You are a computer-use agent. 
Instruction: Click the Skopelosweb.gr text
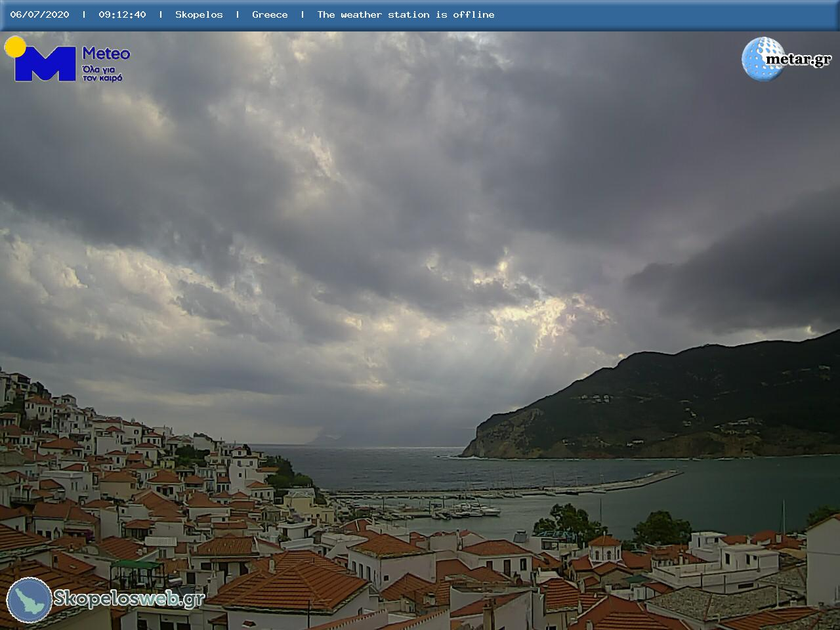click(129, 598)
